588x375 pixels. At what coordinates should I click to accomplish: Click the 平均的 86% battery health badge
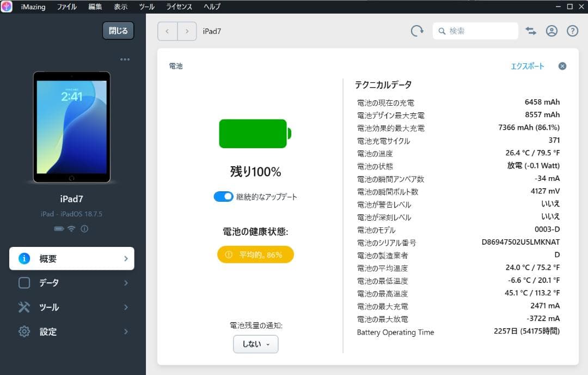coord(255,254)
